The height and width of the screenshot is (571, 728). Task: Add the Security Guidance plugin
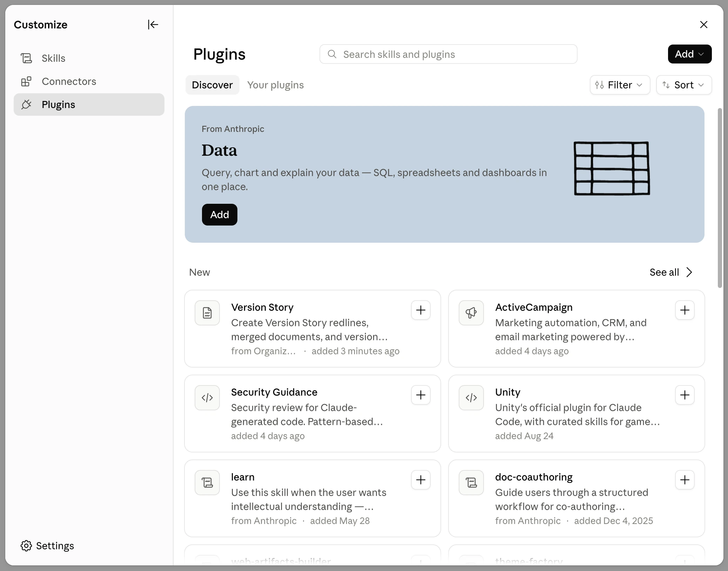(421, 395)
